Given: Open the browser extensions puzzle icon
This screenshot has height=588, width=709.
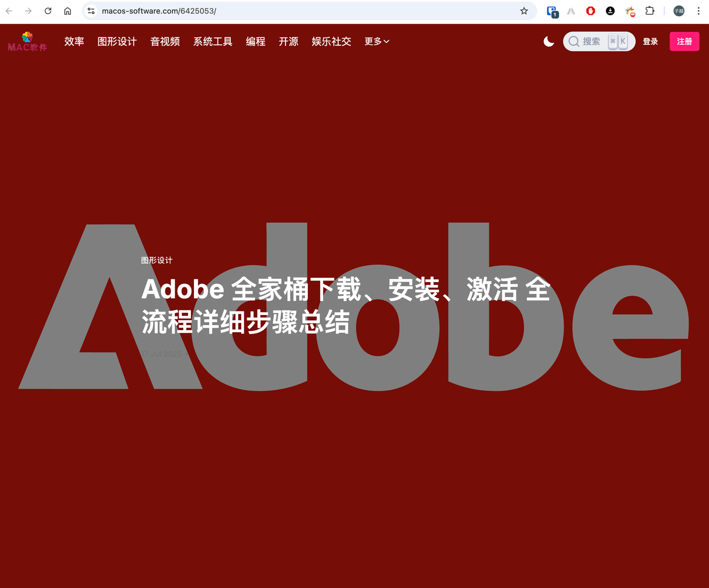Looking at the screenshot, I should (650, 11).
